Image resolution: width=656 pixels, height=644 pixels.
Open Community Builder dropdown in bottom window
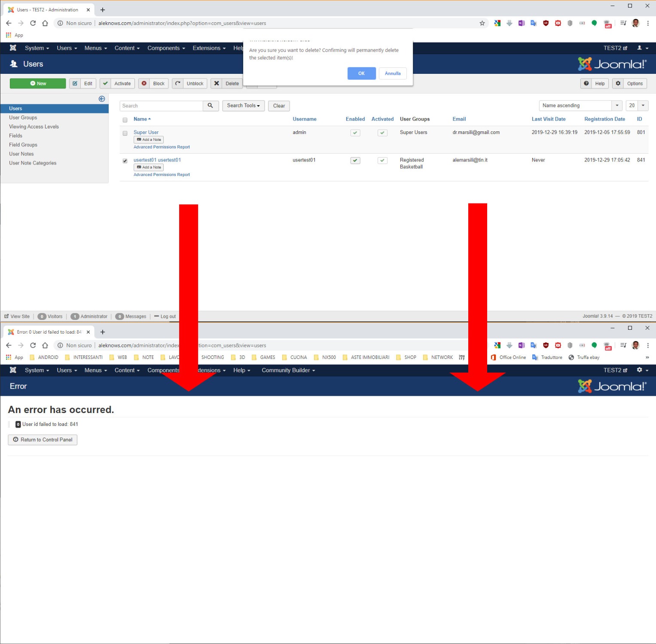coord(288,370)
